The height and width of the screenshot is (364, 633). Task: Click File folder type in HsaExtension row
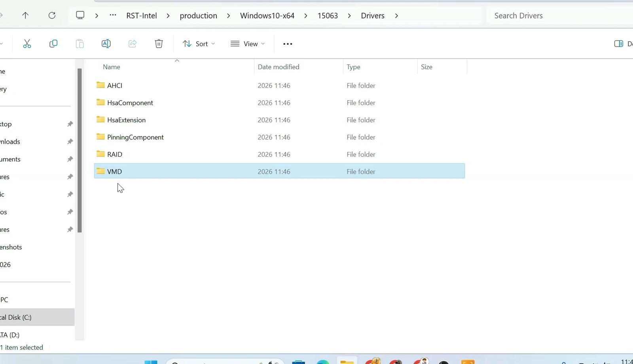click(x=361, y=120)
